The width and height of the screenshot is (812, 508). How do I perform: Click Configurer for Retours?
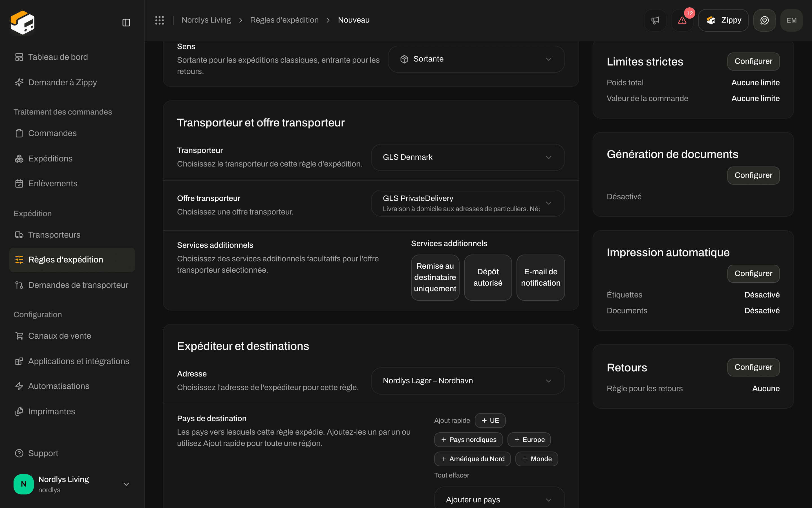pyautogui.click(x=753, y=367)
